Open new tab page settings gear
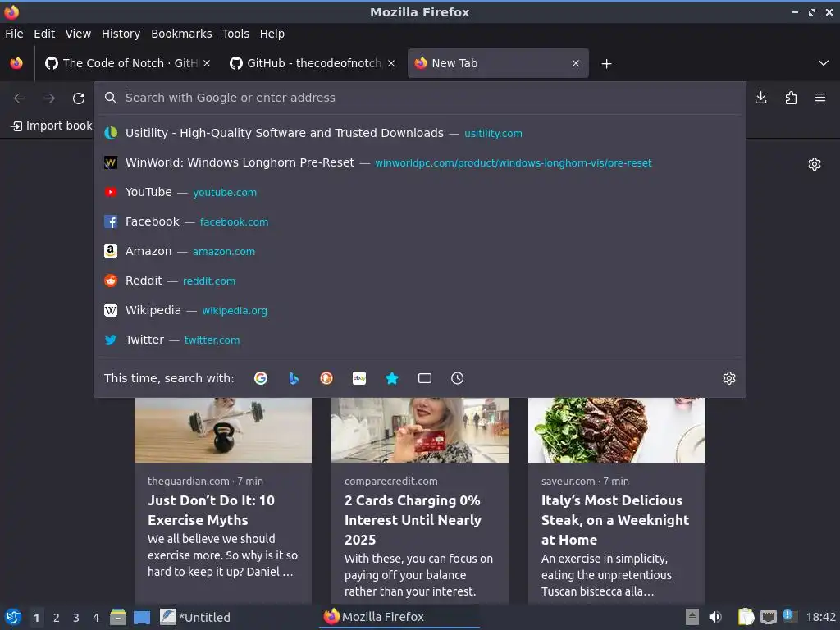 [x=815, y=164]
